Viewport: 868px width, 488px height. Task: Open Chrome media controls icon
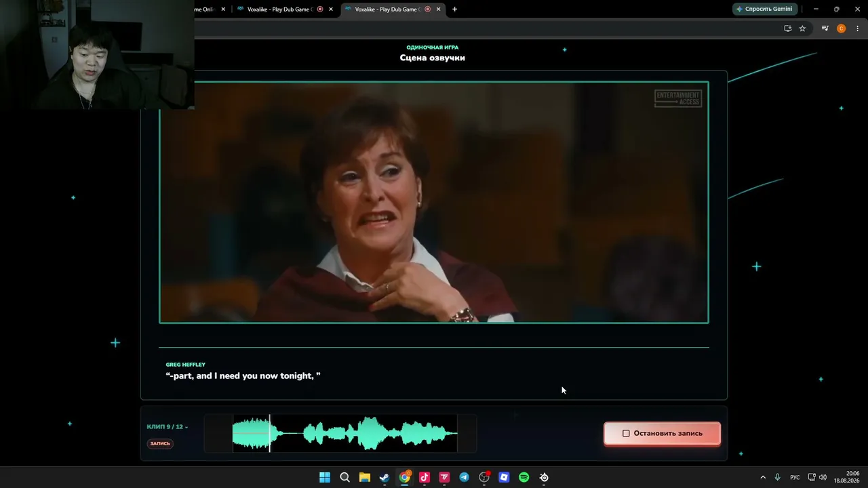point(825,28)
